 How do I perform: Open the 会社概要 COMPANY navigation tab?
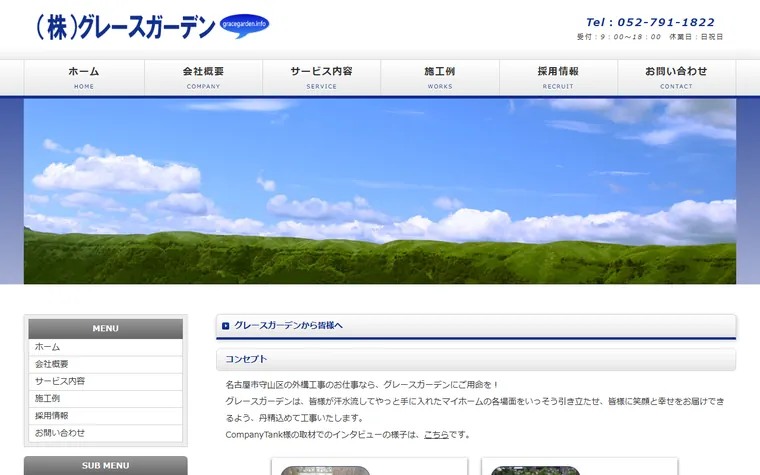pos(204,78)
